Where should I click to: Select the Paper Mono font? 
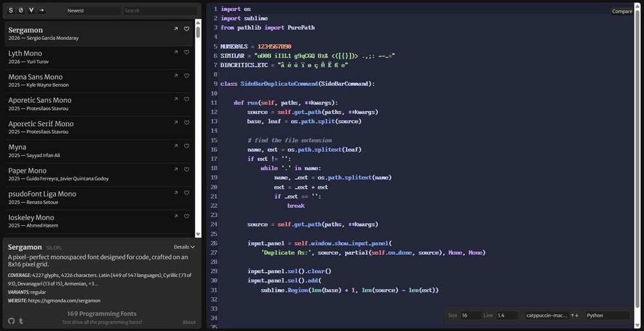99,174
